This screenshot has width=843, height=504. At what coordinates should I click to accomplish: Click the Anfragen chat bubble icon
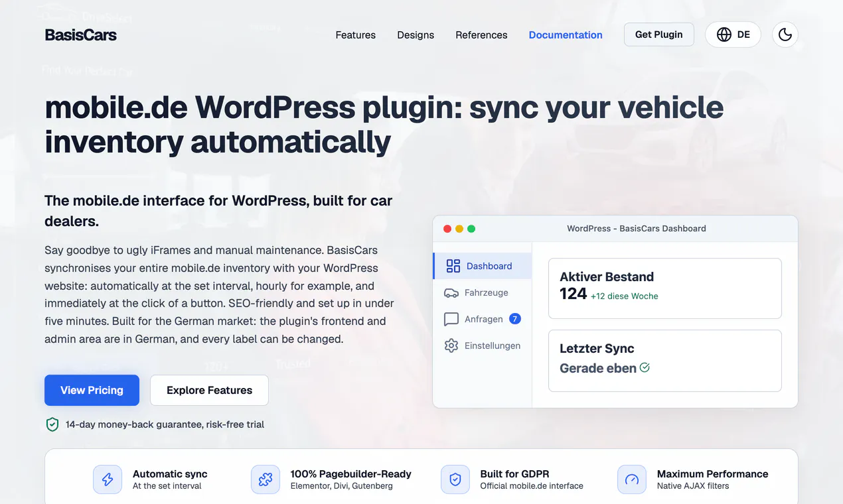451,319
